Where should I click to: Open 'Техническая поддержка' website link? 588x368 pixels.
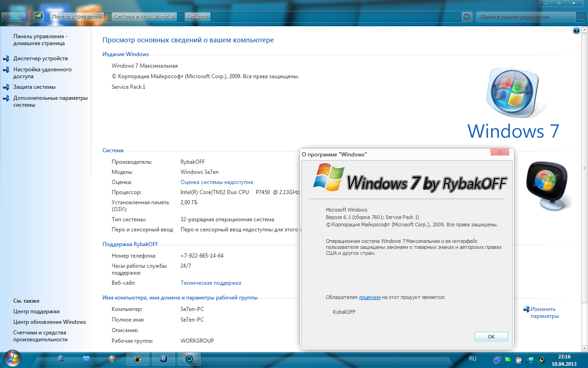point(211,283)
